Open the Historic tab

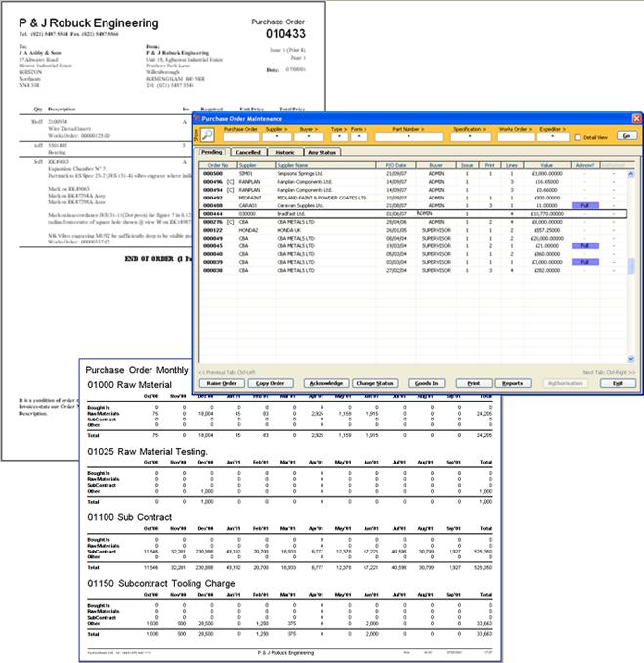click(x=284, y=153)
